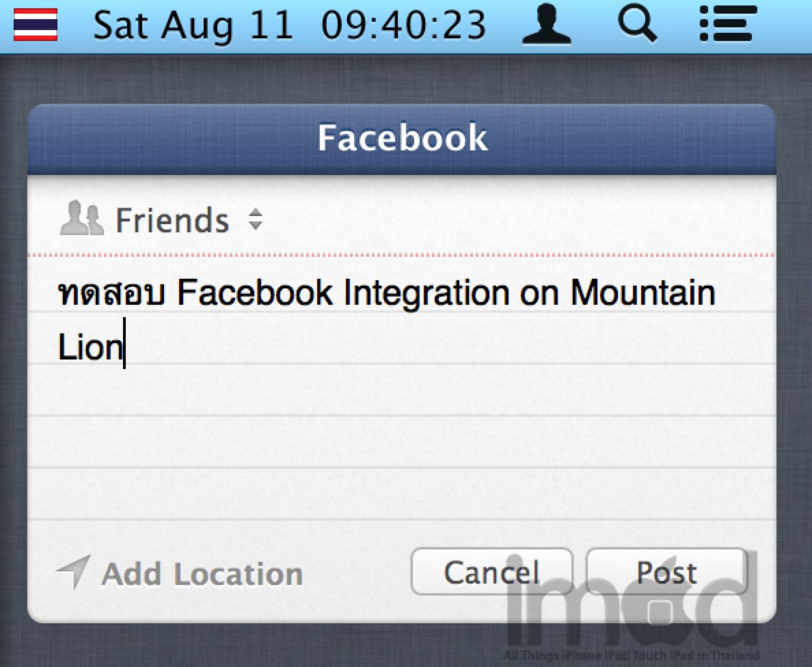This screenshot has height=667, width=812.
Task: Open Spotlight search magnifier
Action: pos(637,25)
